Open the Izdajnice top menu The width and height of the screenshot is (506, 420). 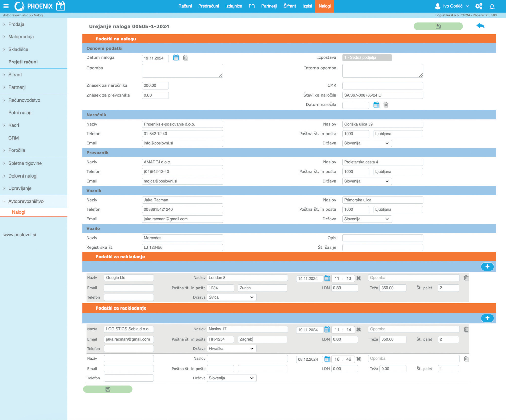click(234, 6)
